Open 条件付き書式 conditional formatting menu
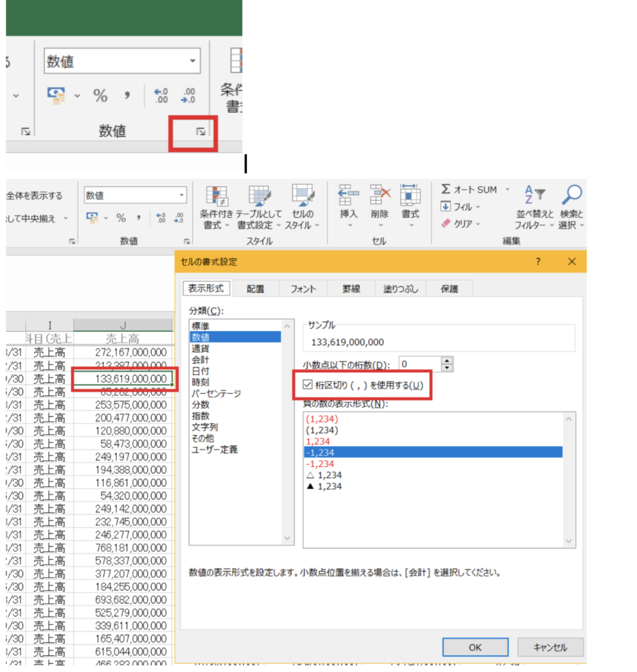Screen dimensions: 637x672 tap(216, 208)
